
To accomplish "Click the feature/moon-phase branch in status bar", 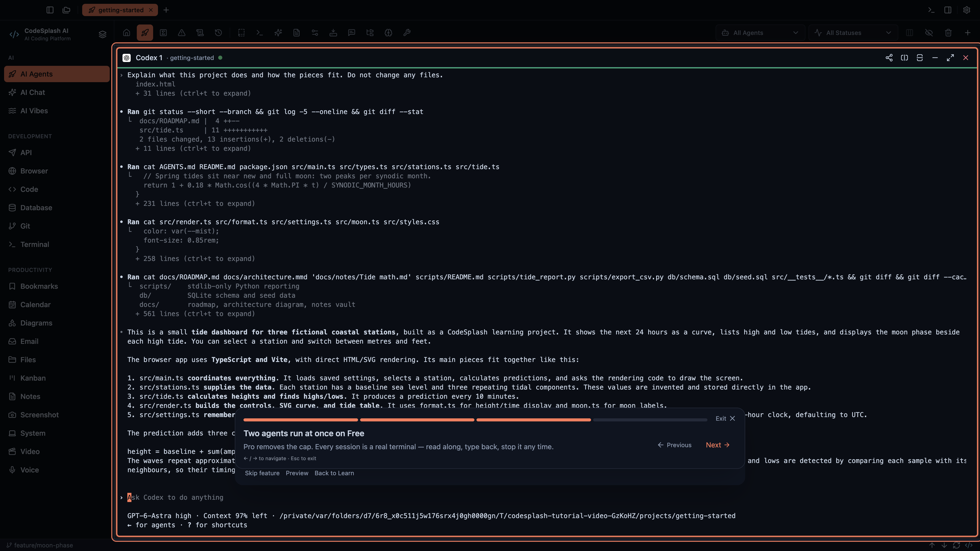I will click(40, 545).
